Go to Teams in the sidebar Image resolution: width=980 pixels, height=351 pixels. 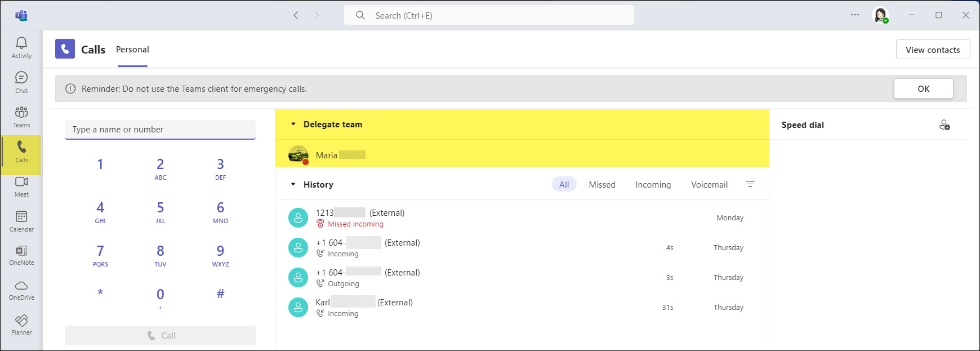(x=21, y=117)
